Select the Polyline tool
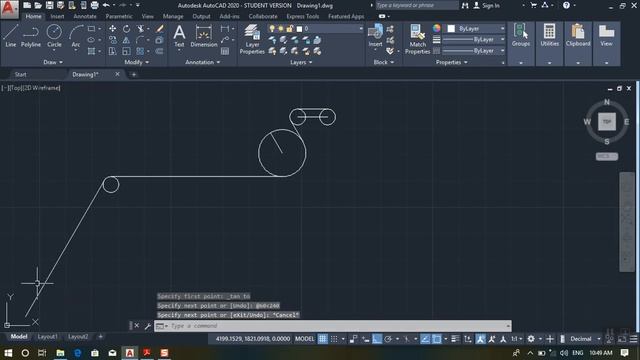Viewport: 640px width, 360px height. pyautogui.click(x=31, y=36)
